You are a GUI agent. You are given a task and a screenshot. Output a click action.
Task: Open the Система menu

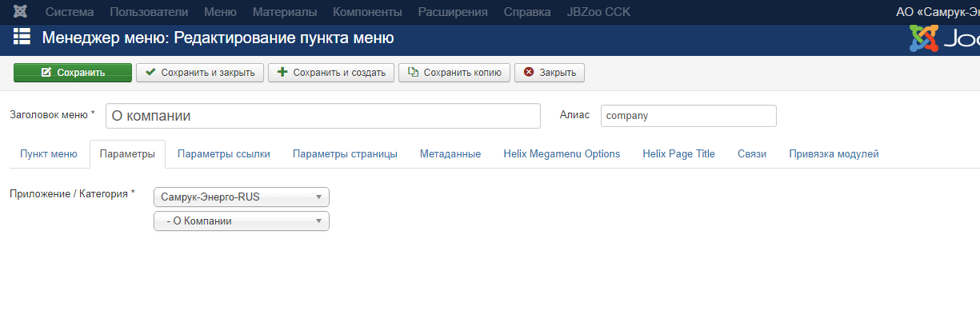click(x=70, y=12)
